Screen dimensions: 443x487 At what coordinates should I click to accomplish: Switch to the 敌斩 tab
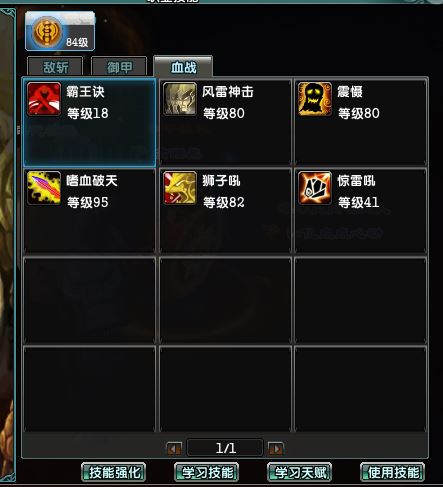(x=55, y=67)
